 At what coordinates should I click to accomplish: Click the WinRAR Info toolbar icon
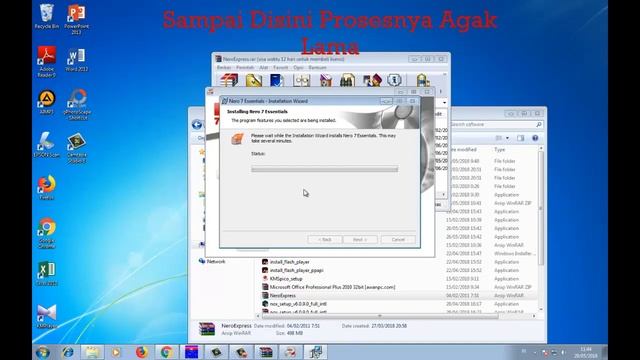[394, 80]
